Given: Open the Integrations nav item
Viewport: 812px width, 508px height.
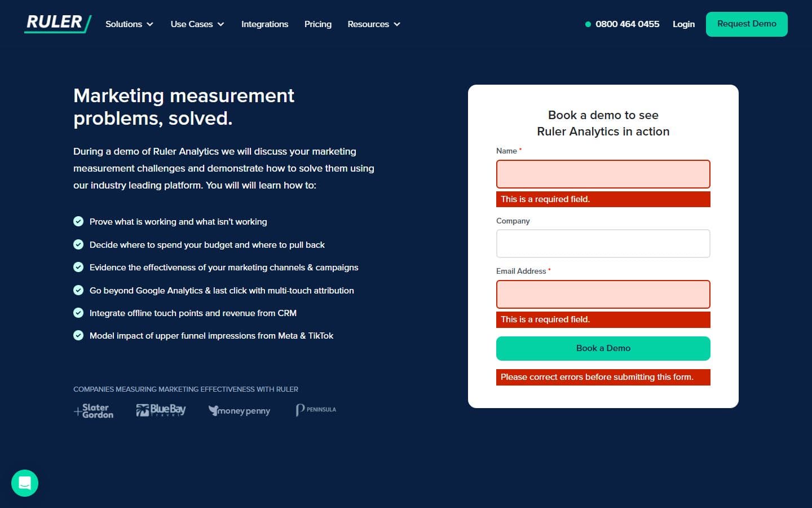Looking at the screenshot, I should tap(264, 24).
